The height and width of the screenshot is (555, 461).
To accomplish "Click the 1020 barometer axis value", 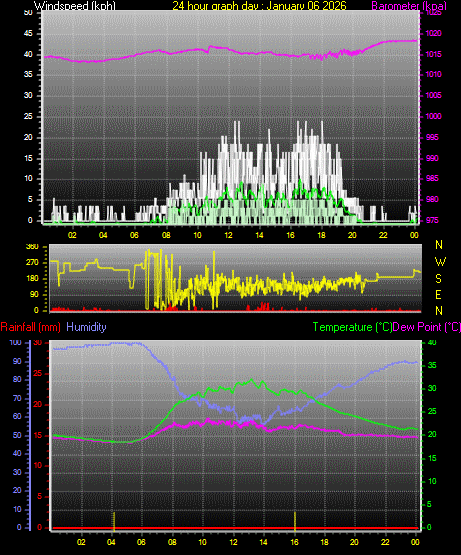I will 434,33.
